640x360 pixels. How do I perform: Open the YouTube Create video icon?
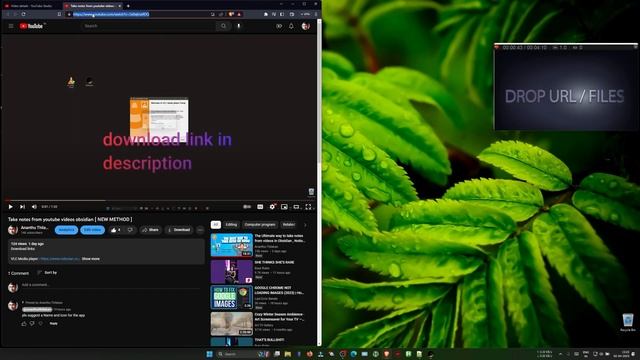click(x=279, y=26)
